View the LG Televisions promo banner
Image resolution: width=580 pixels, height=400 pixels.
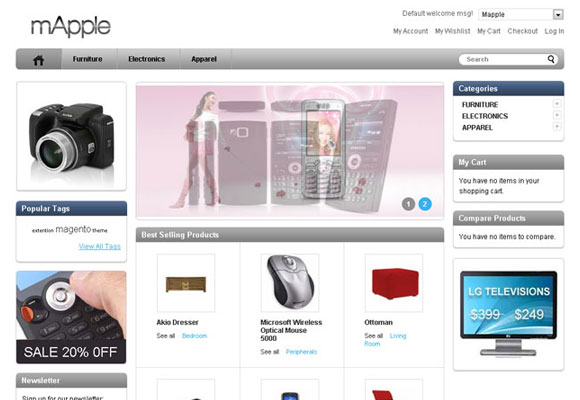coord(508,314)
